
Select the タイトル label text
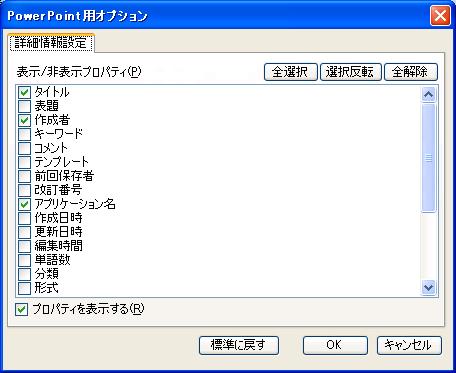[x=52, y=92]
